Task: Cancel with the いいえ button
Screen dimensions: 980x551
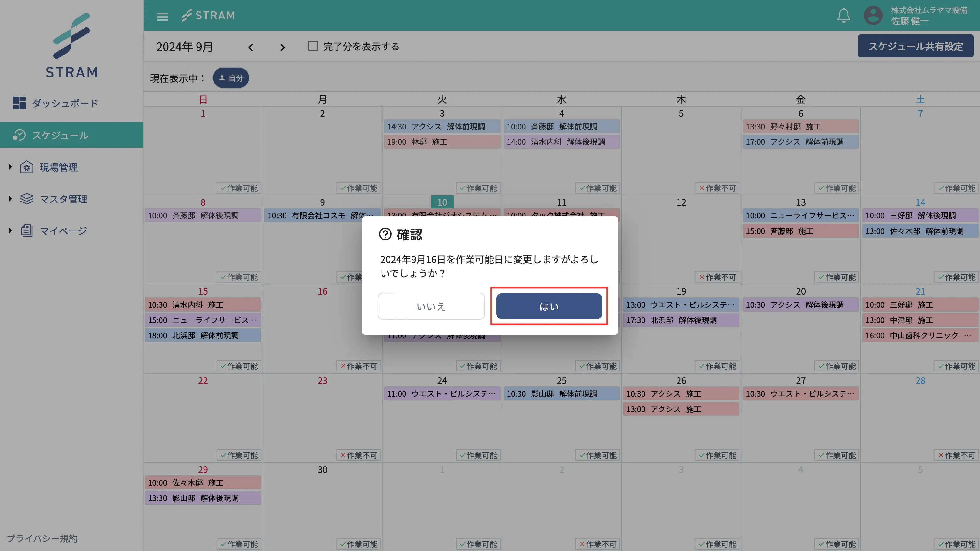Action: (x=431, y=306)
